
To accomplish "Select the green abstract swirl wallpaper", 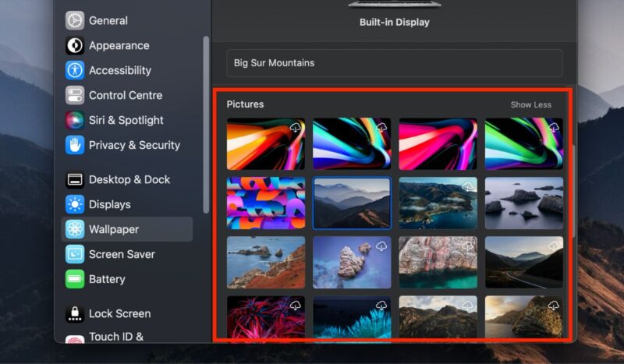I will coord(523,144).
